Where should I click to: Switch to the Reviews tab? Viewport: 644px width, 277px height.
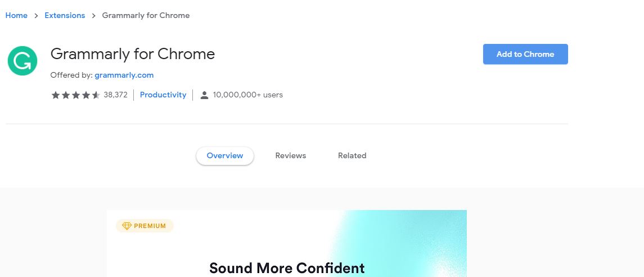(291, 156)
